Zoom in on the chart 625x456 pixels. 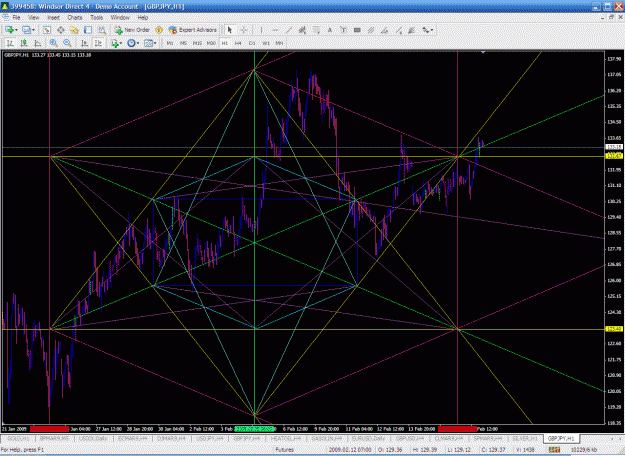pos(53,43)
